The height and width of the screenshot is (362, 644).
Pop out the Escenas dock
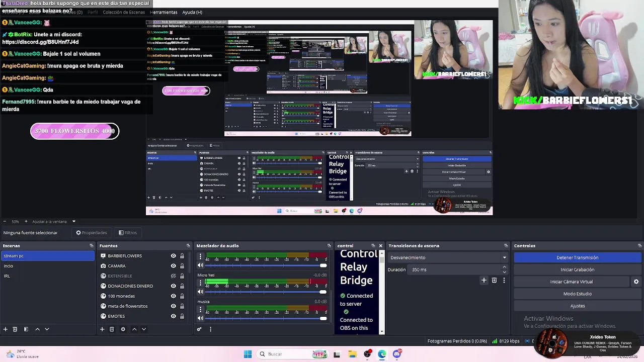click(x=92, y=246)
